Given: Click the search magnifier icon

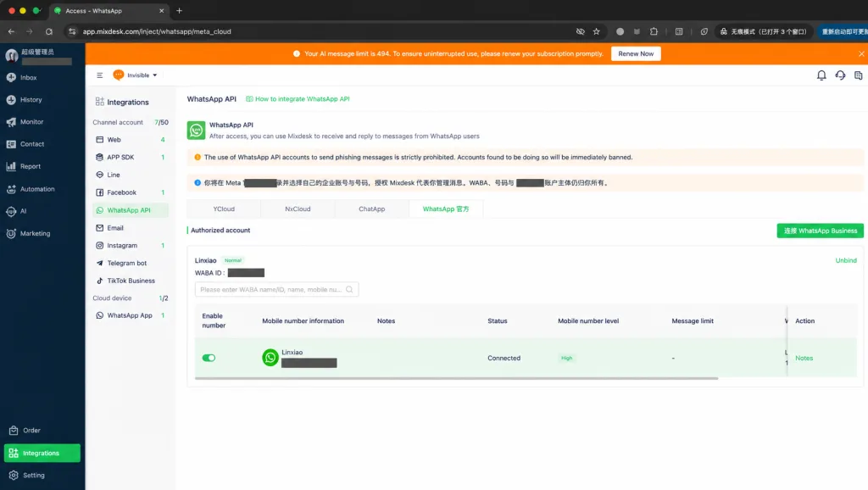Looking at the screenshot, I should (x=349, y=290).
